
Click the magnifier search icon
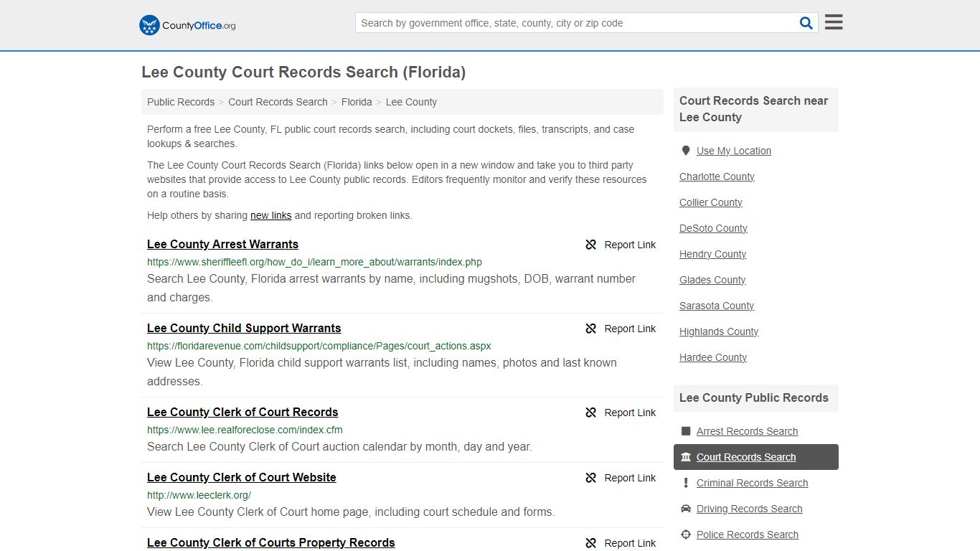pyautogui.click(x=806, y=23)
